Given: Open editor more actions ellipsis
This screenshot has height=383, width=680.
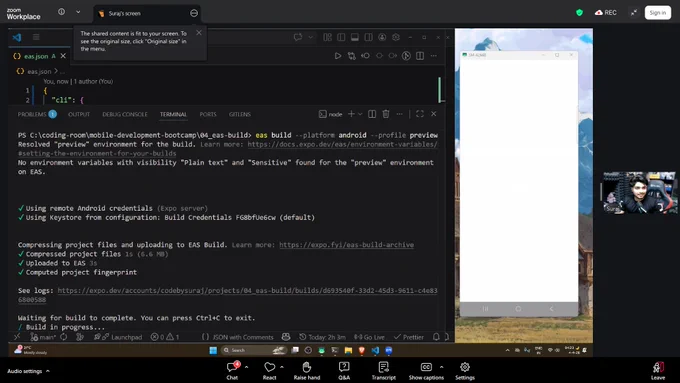Looking at the screenshot, I should (x=434, y=56).
